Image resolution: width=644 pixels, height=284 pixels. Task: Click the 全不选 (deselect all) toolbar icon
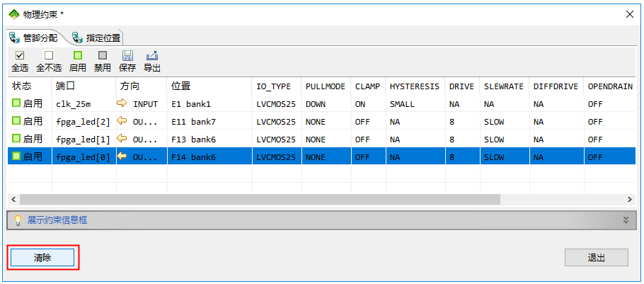[x=49, y=55]
